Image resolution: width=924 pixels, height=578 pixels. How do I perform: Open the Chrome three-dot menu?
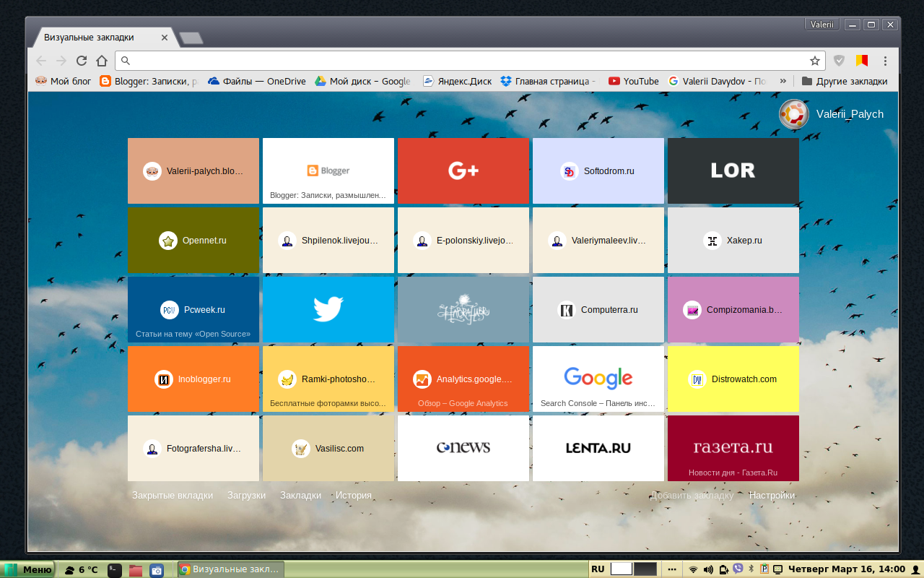pos(885,61)
